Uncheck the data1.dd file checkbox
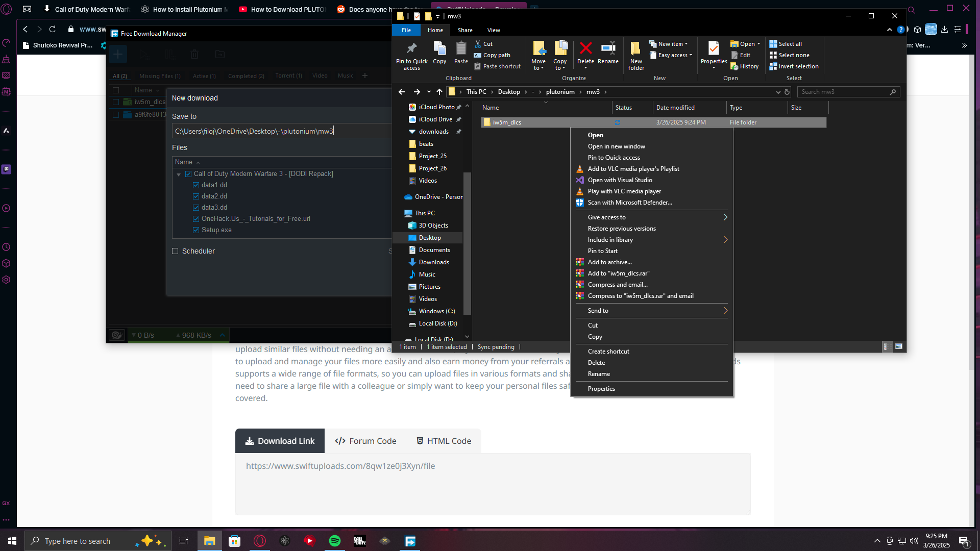The image size is (980, 551). click(x=196, y=185)
